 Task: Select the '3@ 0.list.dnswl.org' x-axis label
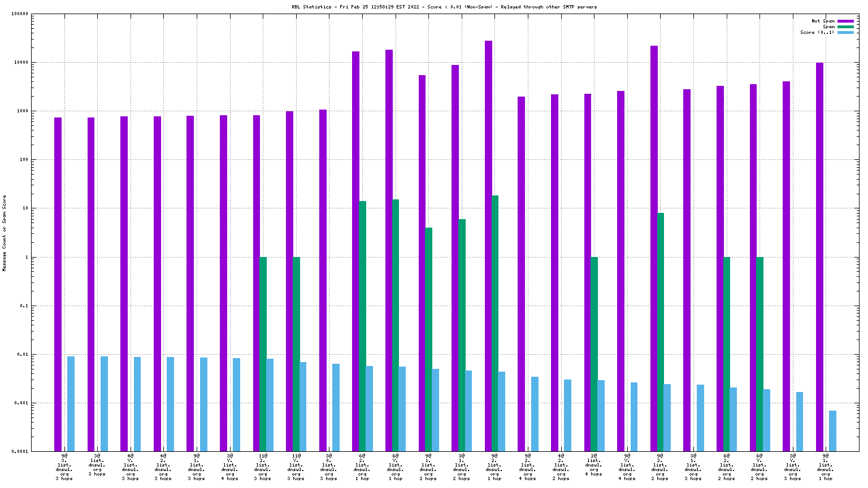tap(329, 467)
